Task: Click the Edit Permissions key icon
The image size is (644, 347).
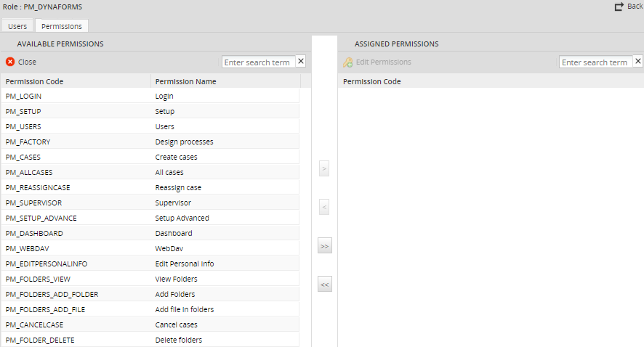Action: (x=348, y=62)
